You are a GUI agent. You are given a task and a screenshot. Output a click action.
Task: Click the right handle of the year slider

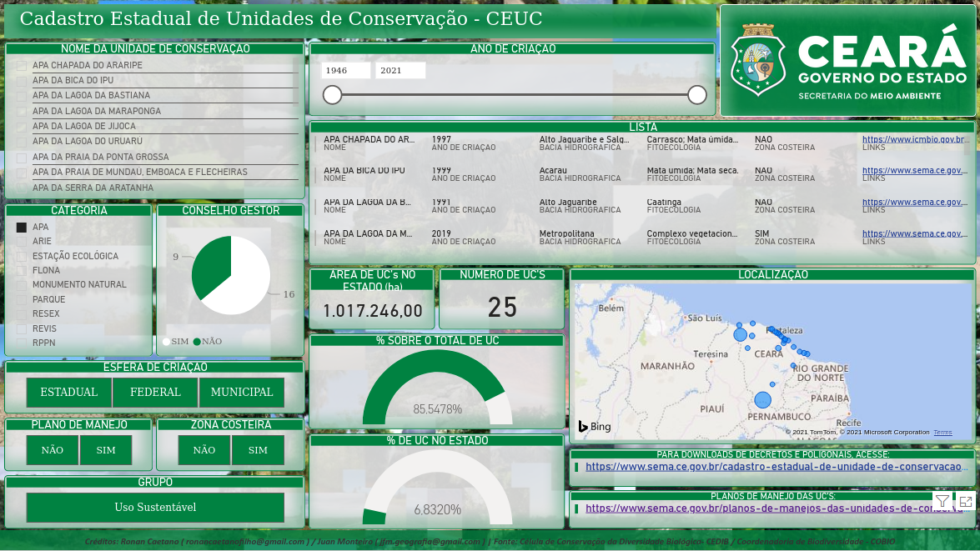(x=697, y=95)
